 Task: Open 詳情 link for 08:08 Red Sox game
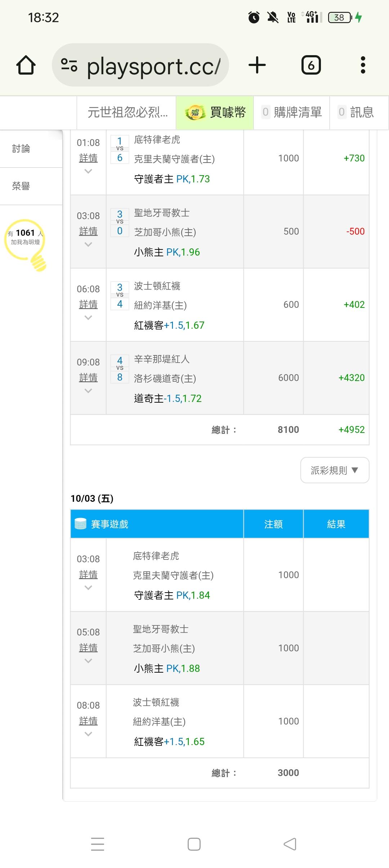[x=88, y=721]
